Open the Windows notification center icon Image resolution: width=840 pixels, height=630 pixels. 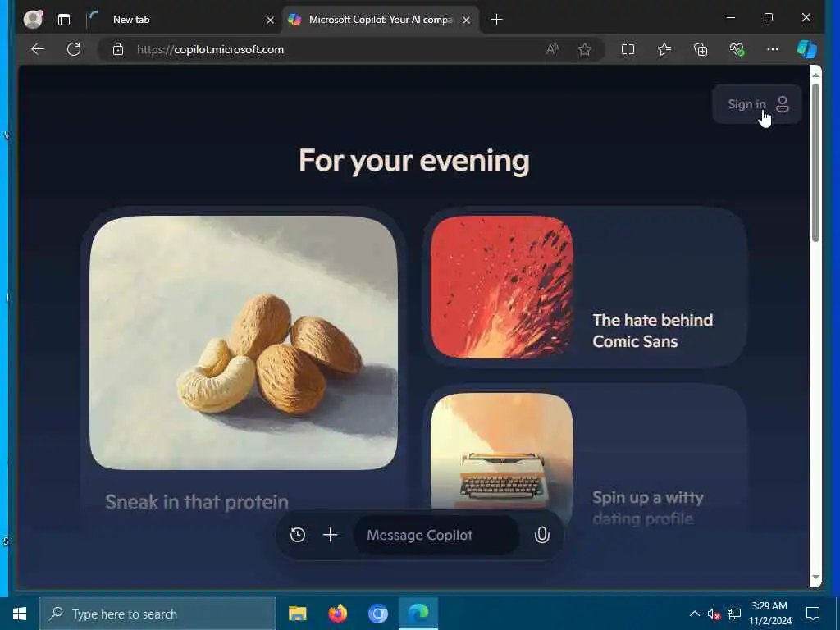(813, 614)
